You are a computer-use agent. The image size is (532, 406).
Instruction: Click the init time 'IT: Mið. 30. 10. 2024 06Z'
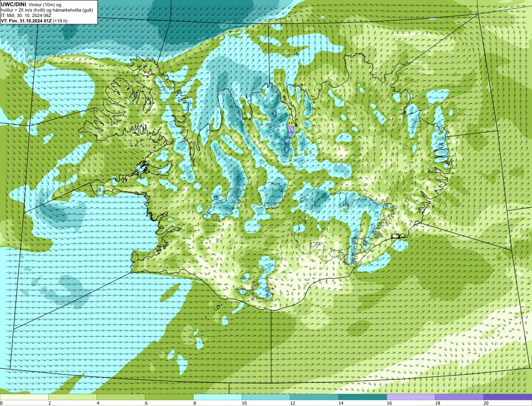click(x=26, y=15)
